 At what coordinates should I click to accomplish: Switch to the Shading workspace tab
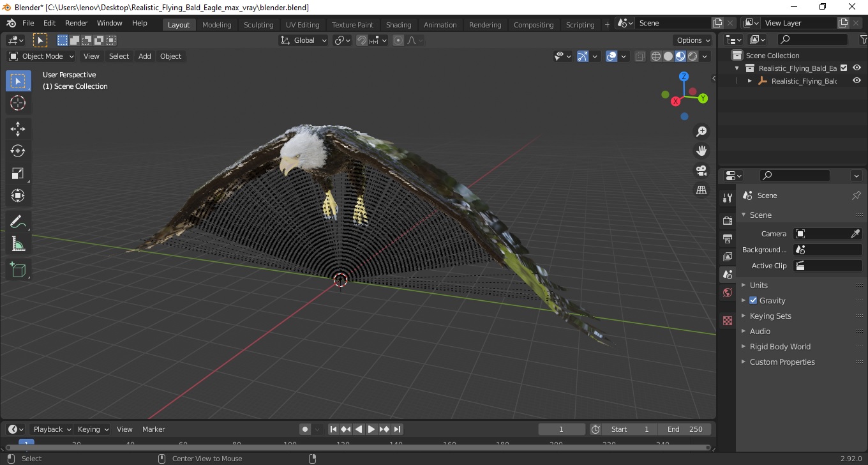[x=398, y=25]
